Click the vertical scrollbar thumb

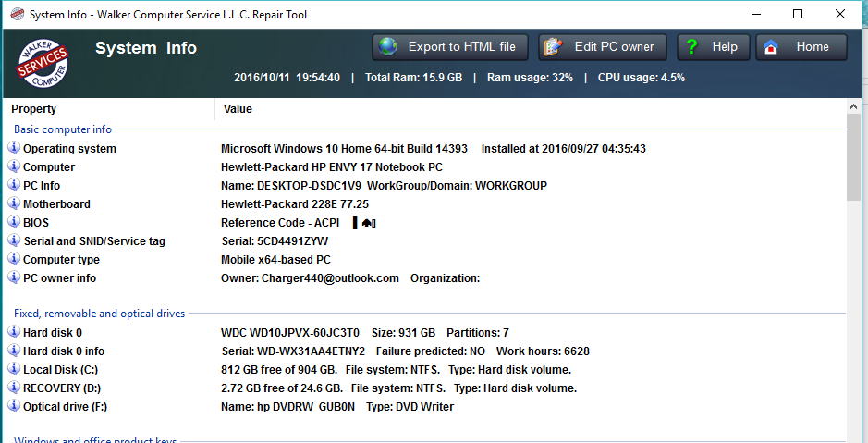[x=853, y=158]
